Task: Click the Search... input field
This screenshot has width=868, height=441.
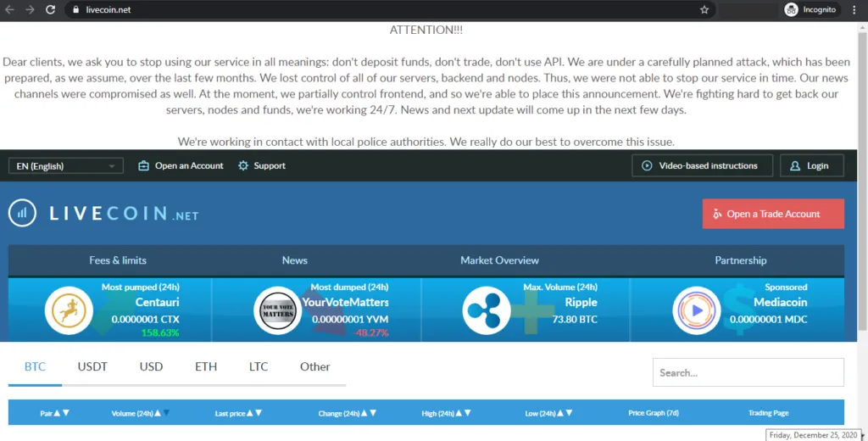Action: [x=748, y=373]
